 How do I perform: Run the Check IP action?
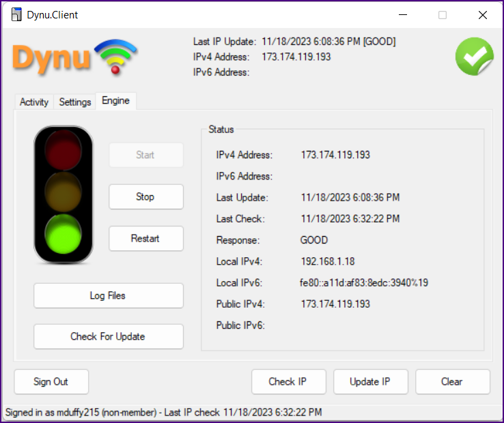click(x=288, y=381)
